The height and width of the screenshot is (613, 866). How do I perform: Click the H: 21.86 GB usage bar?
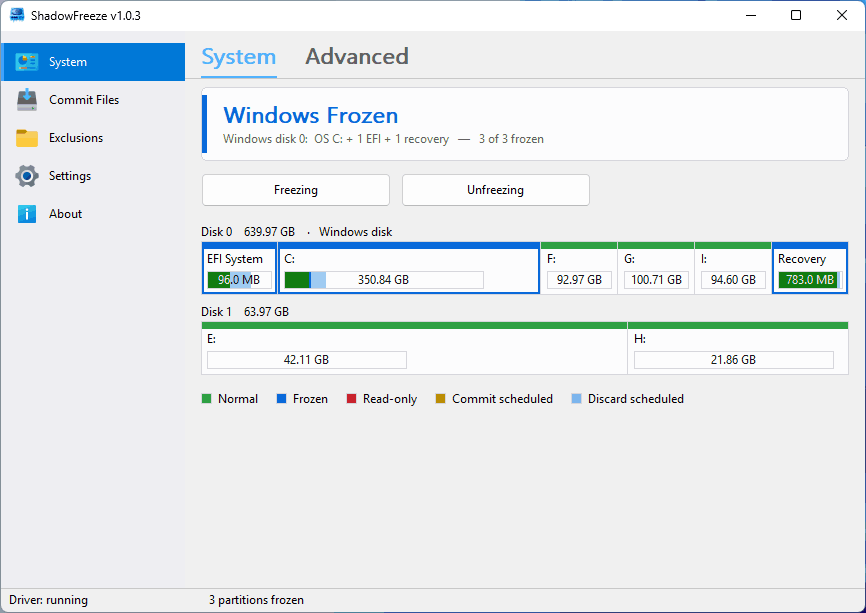[733, 360]
